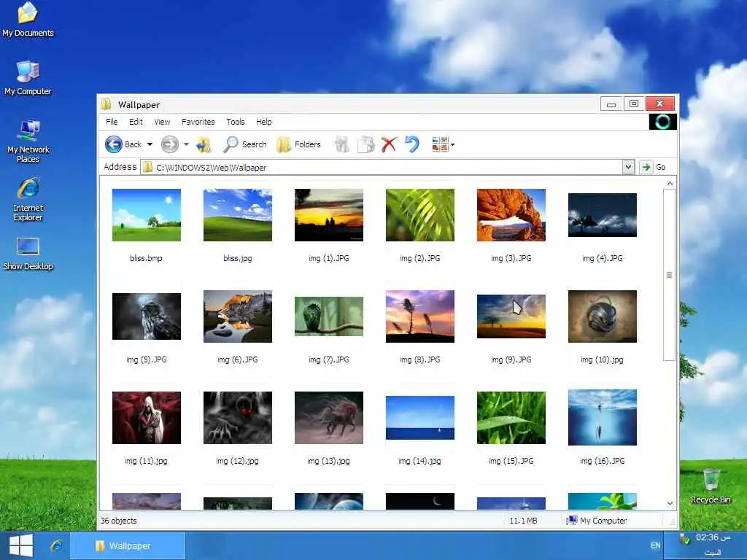Image resolution: width=747 pixels, height=560 pixels.
Task: Select the img (11).jpg assassin thumbnail
Action: point(146,418)
